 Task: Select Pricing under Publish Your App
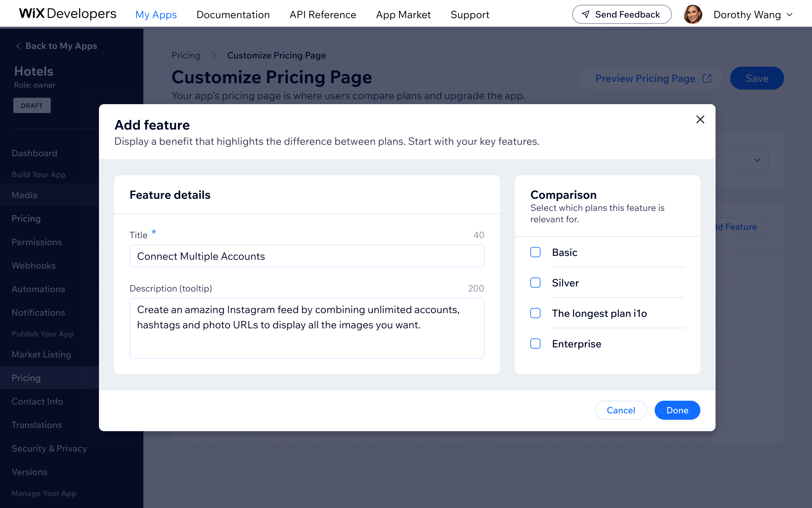coord(26,378)
